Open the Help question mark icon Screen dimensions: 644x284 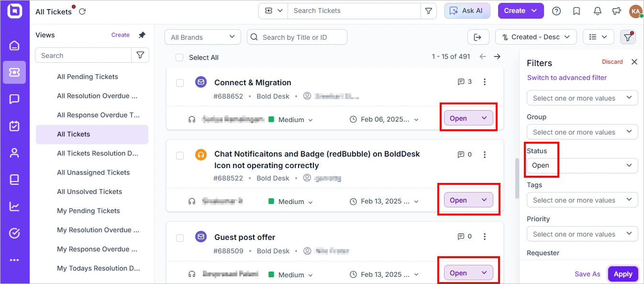coord(556,11)
